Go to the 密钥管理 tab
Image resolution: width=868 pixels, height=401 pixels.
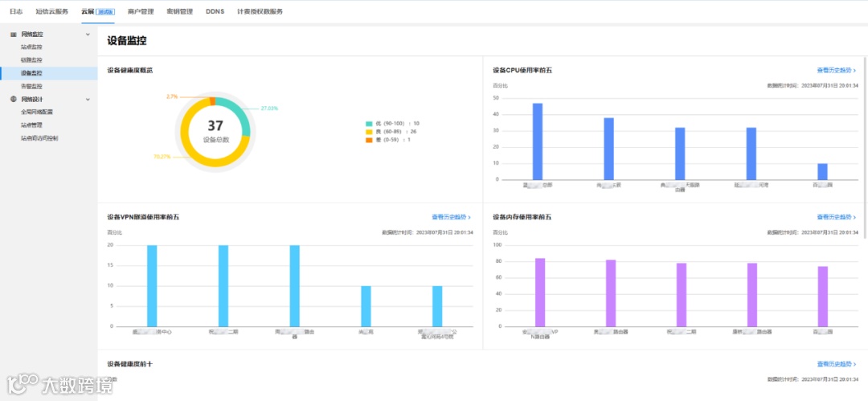point(179,11)
